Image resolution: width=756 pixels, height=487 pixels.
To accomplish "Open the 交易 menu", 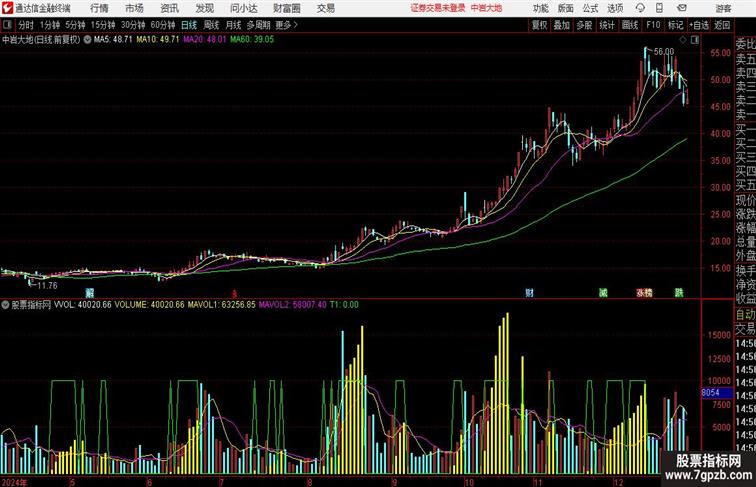I will click(x=325, y=8).
